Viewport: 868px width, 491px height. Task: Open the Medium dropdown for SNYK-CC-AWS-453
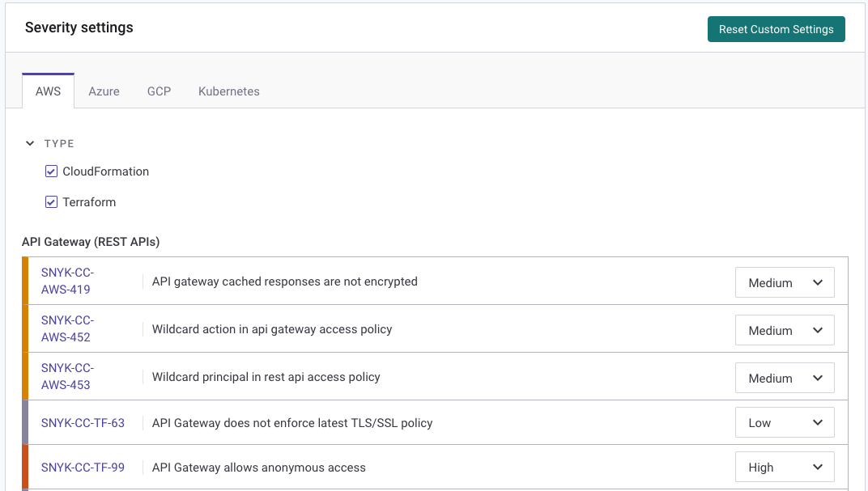click(x=783, y=378)
